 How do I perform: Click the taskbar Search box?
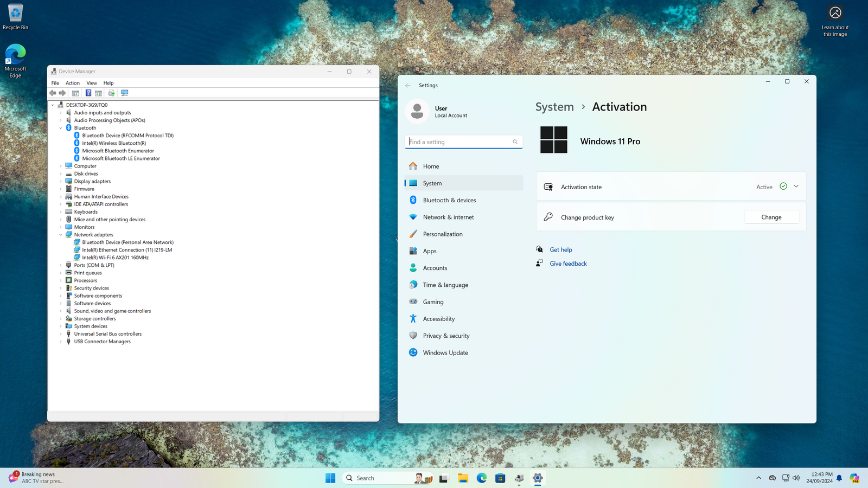[x=388, y=478]
